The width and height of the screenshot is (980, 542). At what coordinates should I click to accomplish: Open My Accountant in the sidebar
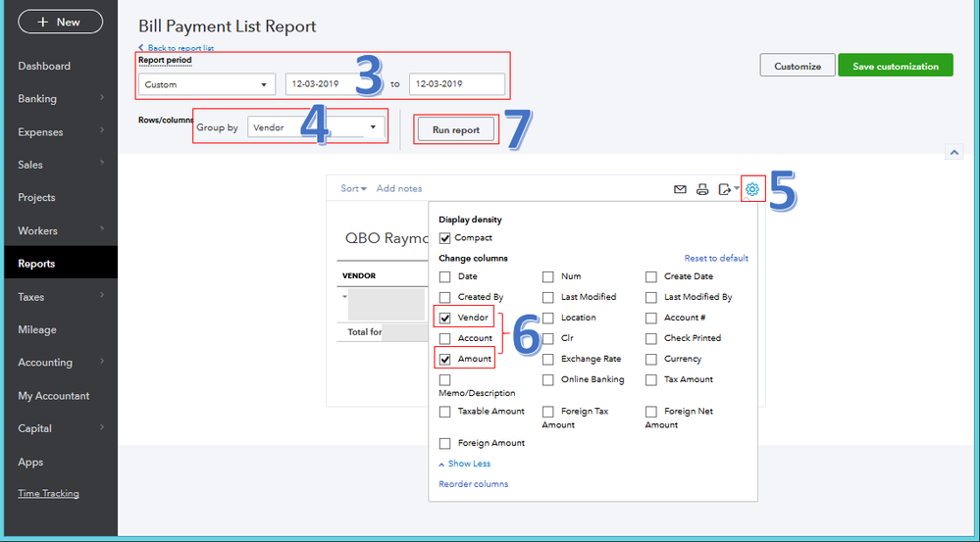coord(54,396)
